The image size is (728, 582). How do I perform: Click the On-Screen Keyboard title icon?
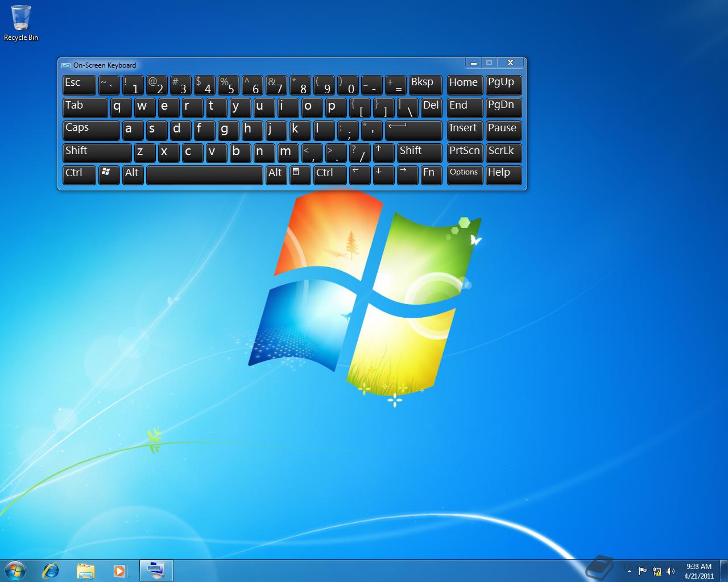coord(66,65)
